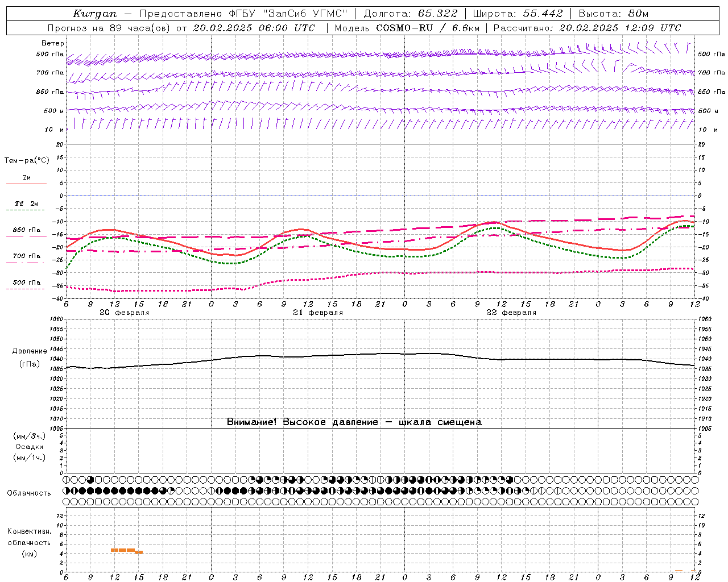Click the "2м" temperature legend entry
728x582 pixels.
[x=27, y=178]
